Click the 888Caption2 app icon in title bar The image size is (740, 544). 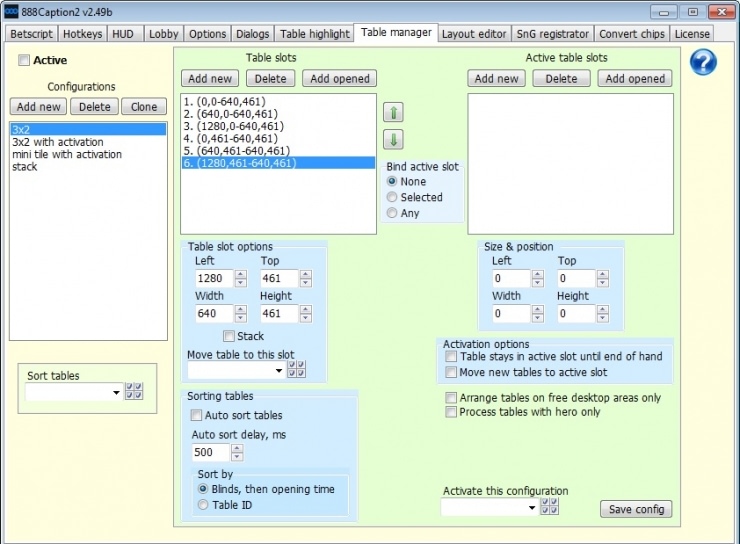pyautogui.click(x=11, y=12)
